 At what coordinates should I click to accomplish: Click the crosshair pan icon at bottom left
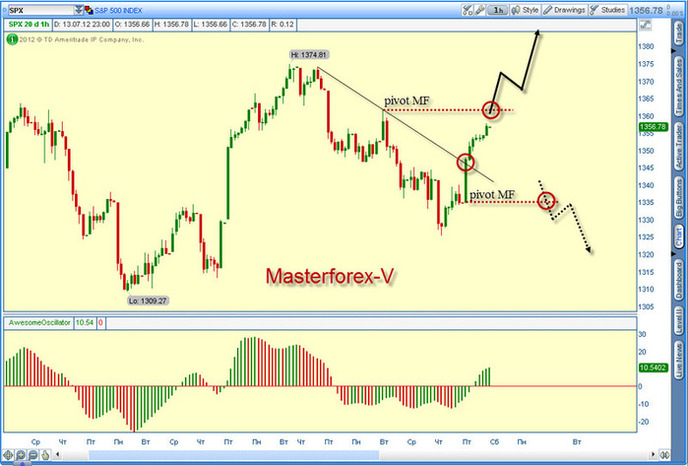click(8, 455)
